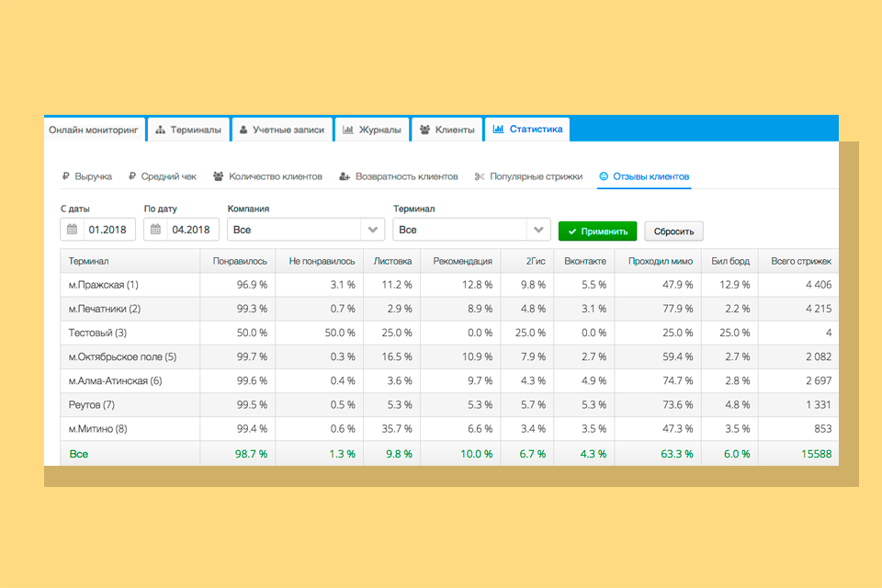
Task: Click the people icon on Клиенты tab
Action: tap(424, 130)
